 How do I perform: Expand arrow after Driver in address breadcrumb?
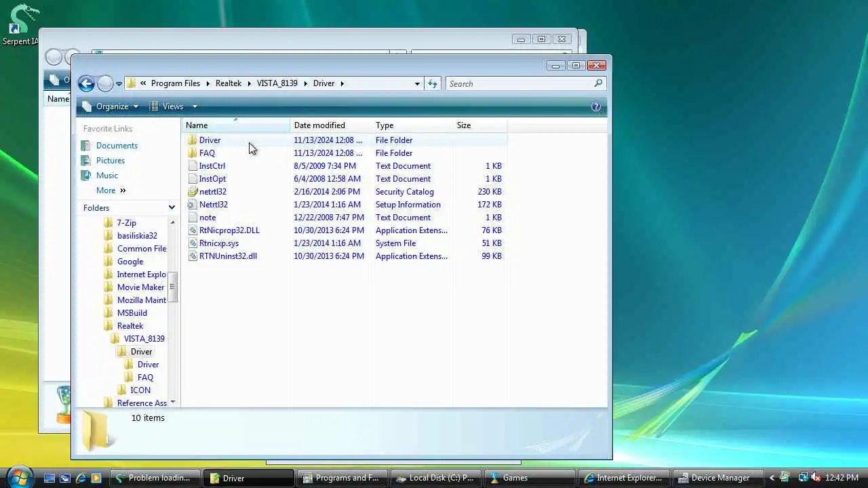point(342,83)
